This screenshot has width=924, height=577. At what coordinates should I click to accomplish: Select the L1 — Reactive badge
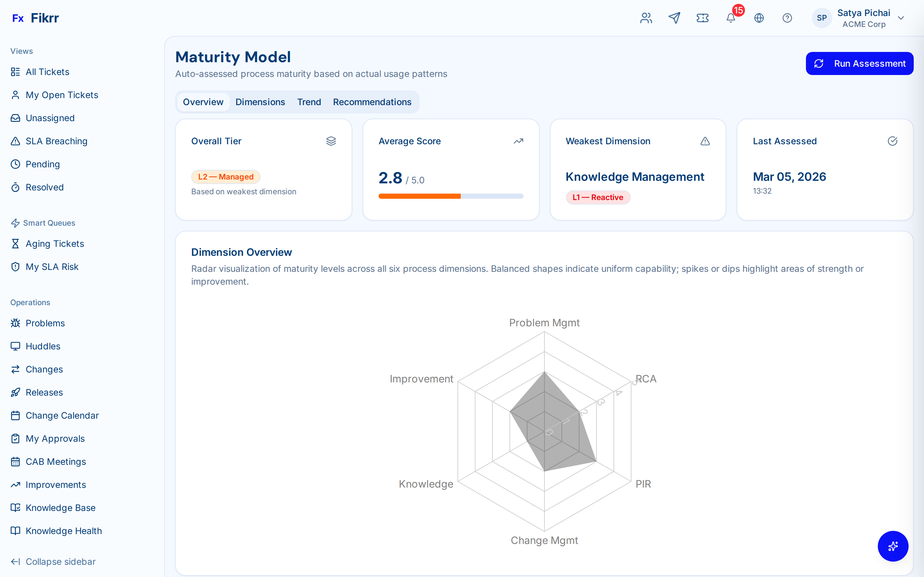click(597, 197)
